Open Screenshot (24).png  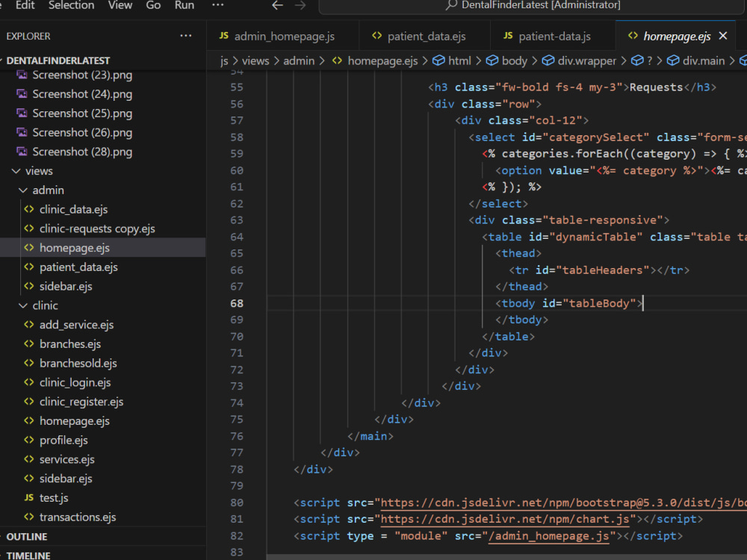tap(82, 94)
